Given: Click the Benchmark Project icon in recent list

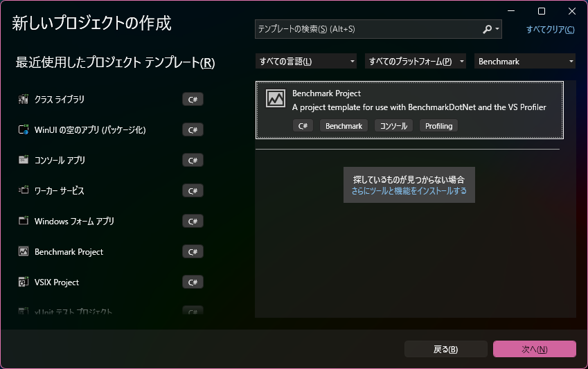Looking at the screenshot, I should tap(24, 251).
